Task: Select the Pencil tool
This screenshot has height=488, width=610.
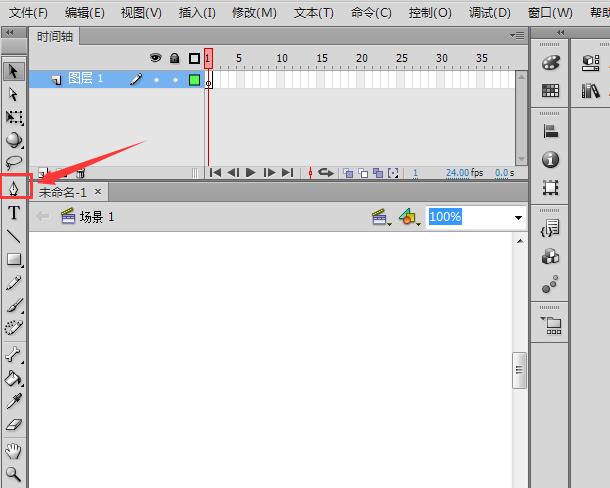Action: 14,283
